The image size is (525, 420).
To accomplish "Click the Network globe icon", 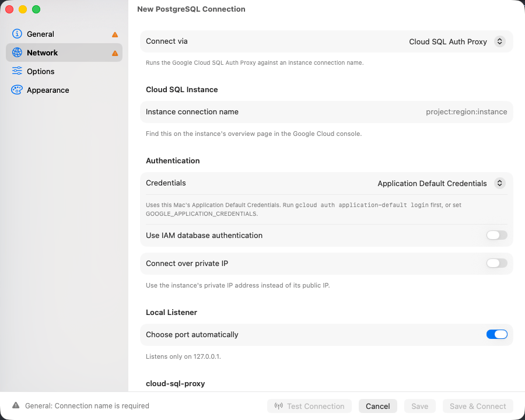I will 17,52.
